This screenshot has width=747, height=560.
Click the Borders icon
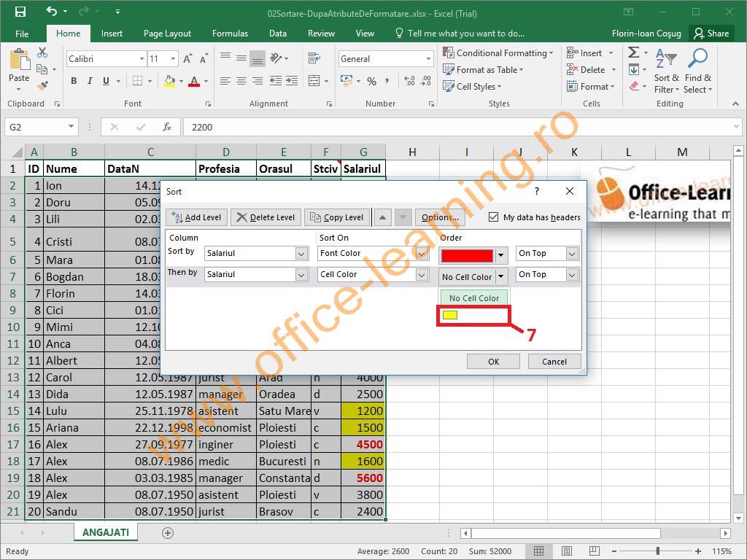(x=137, y=81)
